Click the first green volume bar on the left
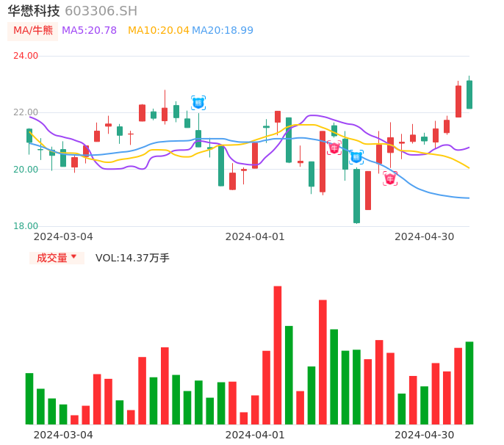 point(29,399)
